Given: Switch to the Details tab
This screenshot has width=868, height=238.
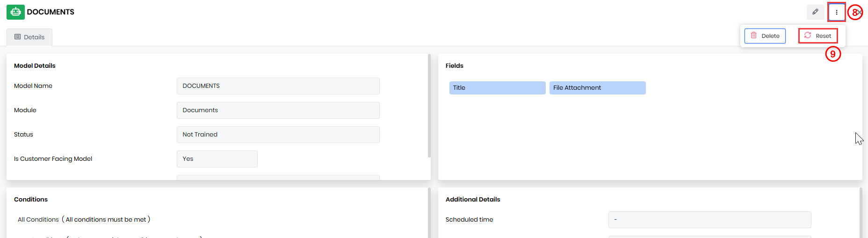Looking at the screenshot, I should [29, 37].
